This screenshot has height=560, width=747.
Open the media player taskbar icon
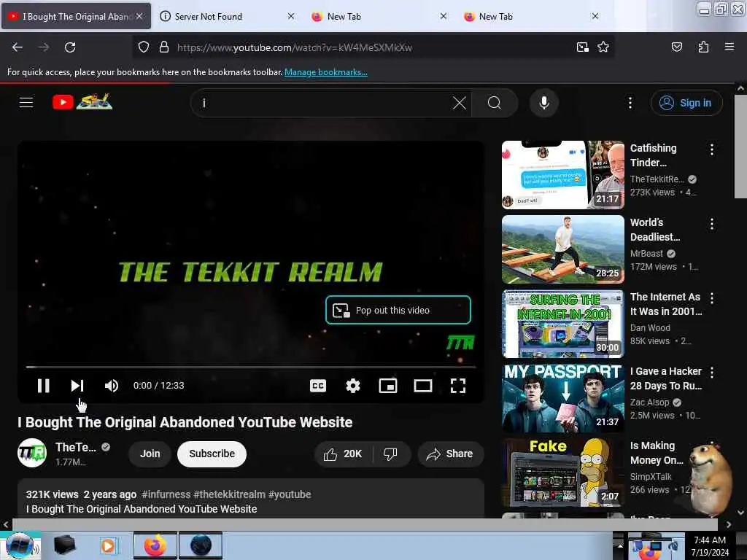coord(108,545)
